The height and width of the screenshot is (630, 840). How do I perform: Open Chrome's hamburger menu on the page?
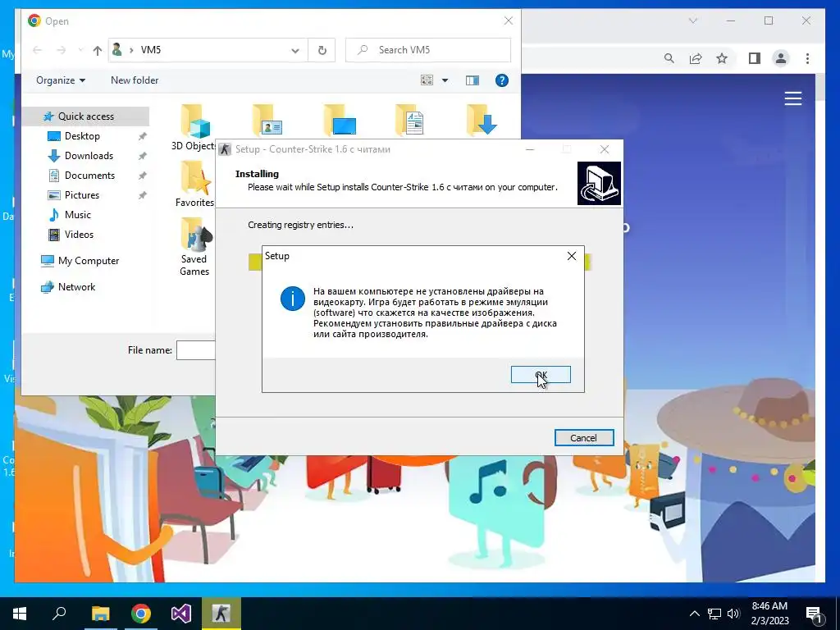pyautogui.click(x=793, y=98)
